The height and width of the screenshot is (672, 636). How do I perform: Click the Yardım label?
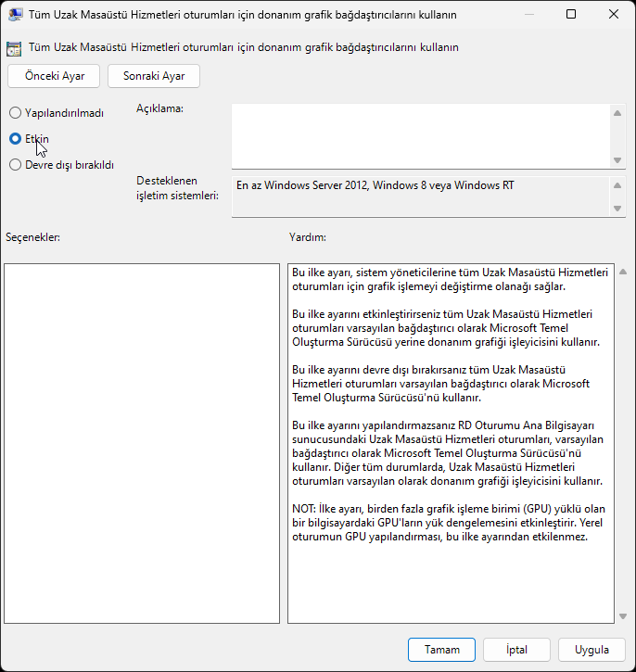(307, 237)
